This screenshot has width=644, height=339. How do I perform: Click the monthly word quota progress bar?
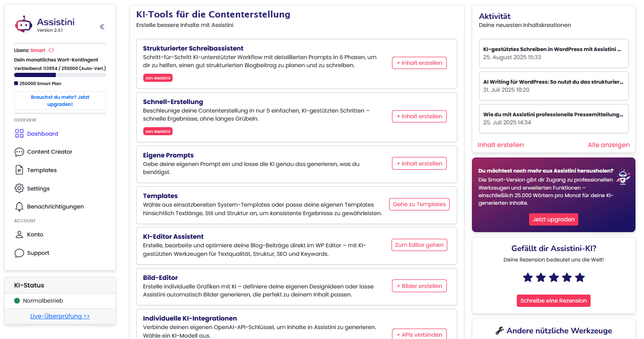tap(60, 75)
